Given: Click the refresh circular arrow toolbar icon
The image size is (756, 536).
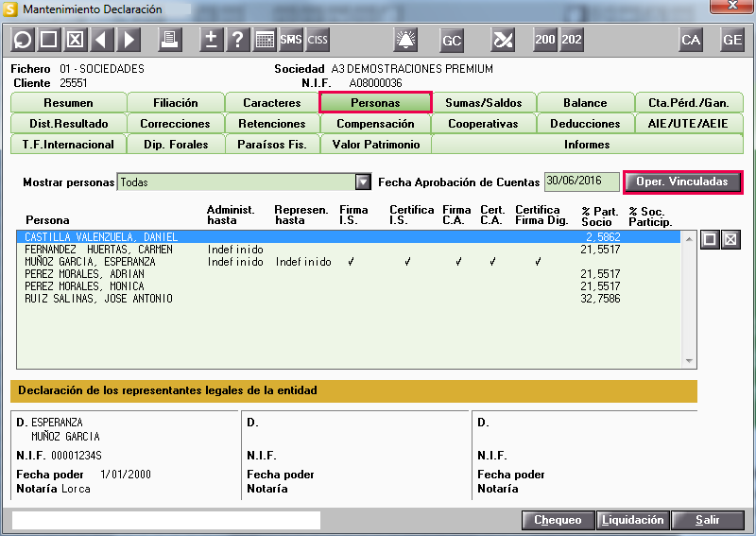Looking at the screenshot, I should pyautogui.click(x=22, y=40).
